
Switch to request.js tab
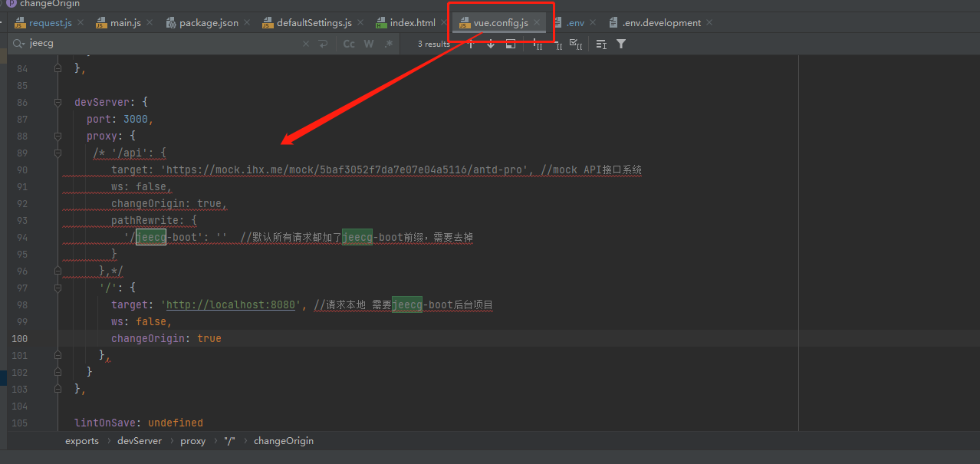click(51, 23)
